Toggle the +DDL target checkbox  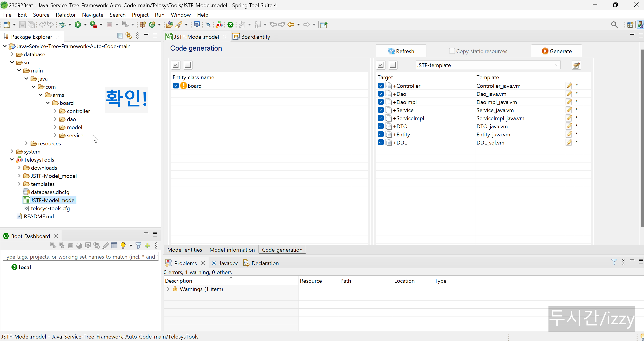click(381, 142)
